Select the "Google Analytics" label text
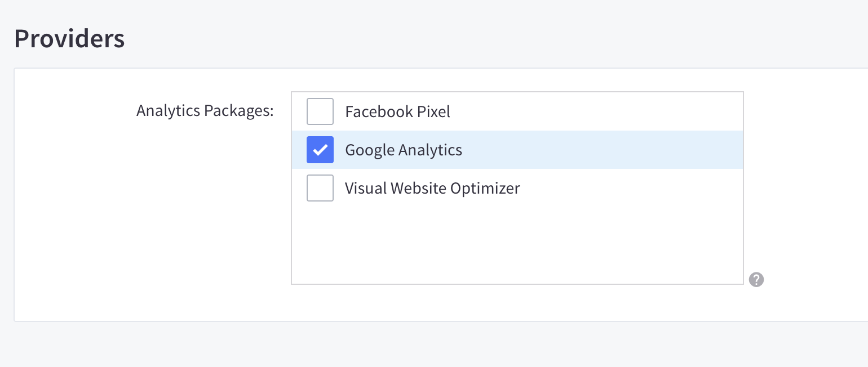Image resolution: width=868 pixels, height=367 pixels. click(404, 150)
